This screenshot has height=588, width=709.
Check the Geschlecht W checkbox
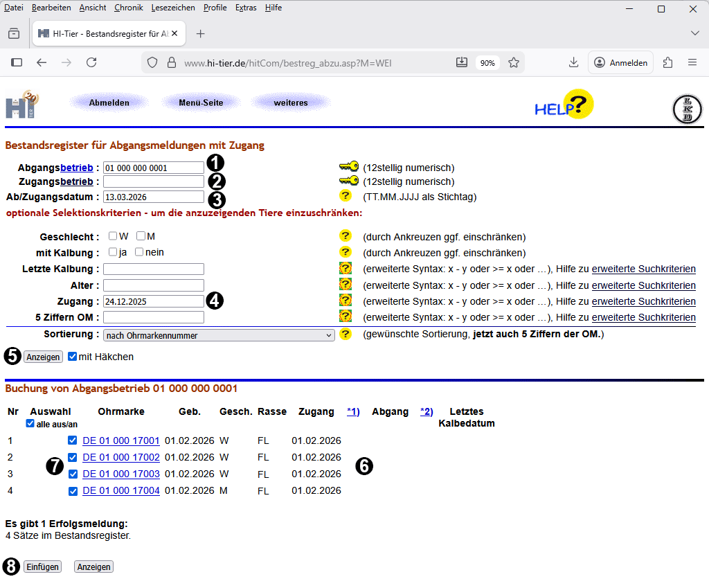pyautogui.click(x=113, y=236)
